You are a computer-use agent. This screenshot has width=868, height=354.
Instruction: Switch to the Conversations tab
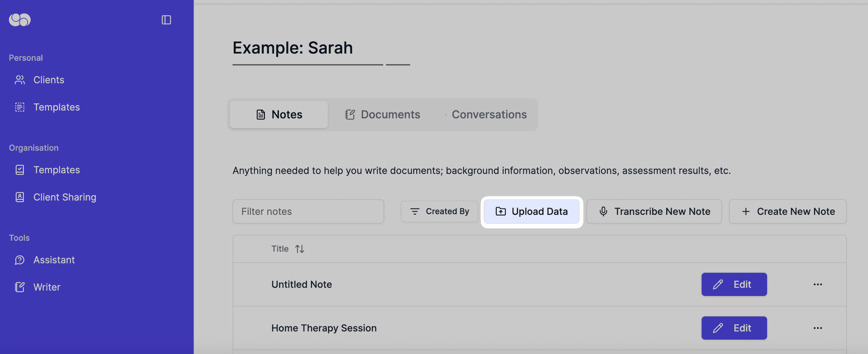pos(489,115)
